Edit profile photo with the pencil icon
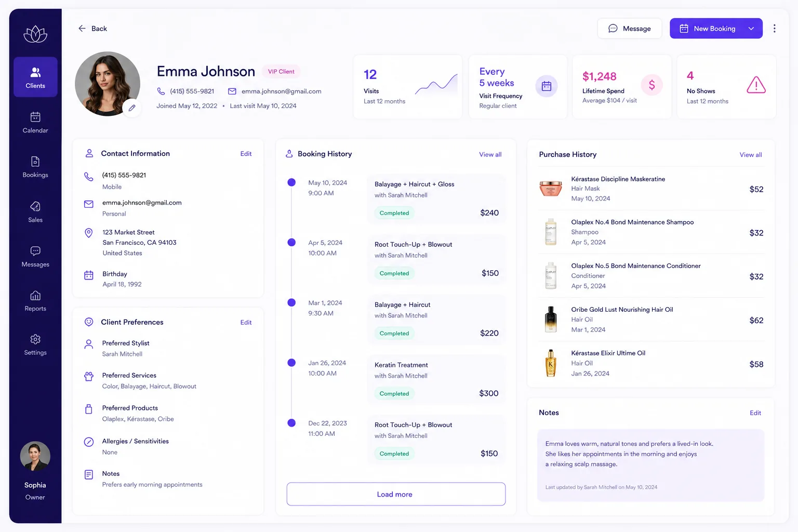 click(132, 108)
